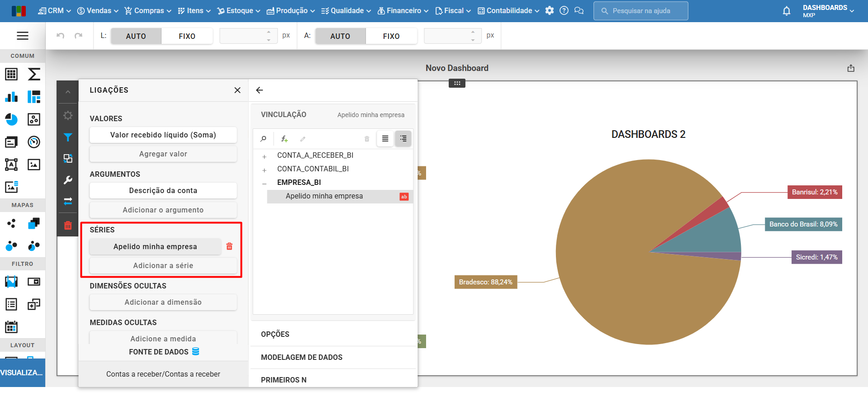The height and width of the screenshot is (406, 868).
Task: Insert a Combo Box filter item
Action: 34,282
